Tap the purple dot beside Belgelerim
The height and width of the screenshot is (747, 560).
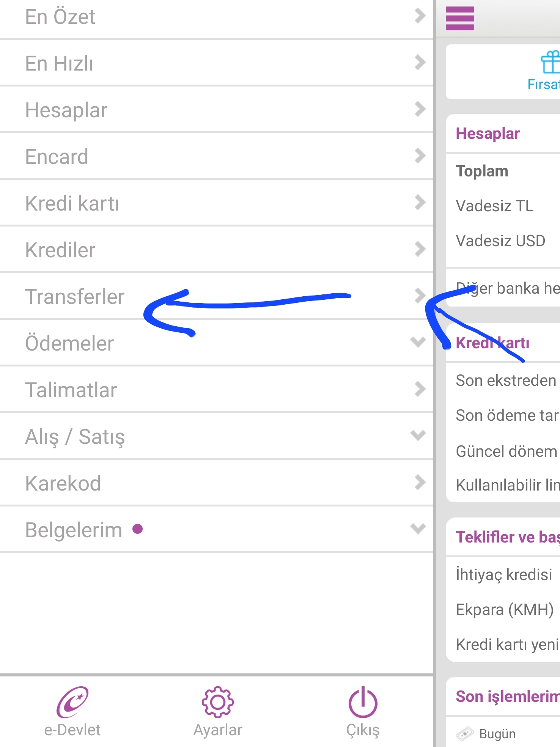[x=137, y=528]
